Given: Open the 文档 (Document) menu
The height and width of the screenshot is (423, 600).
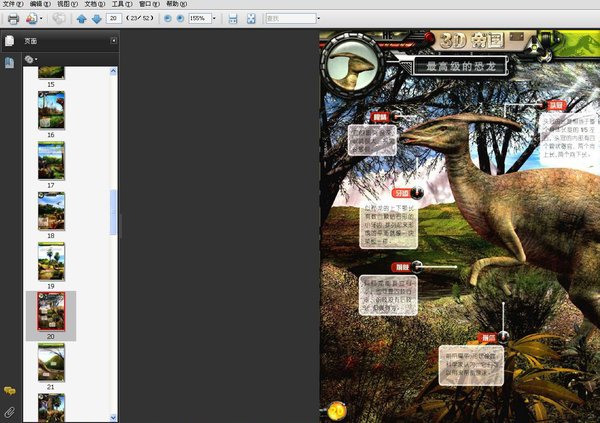Looking at the screenshot, I should point(95,4).
